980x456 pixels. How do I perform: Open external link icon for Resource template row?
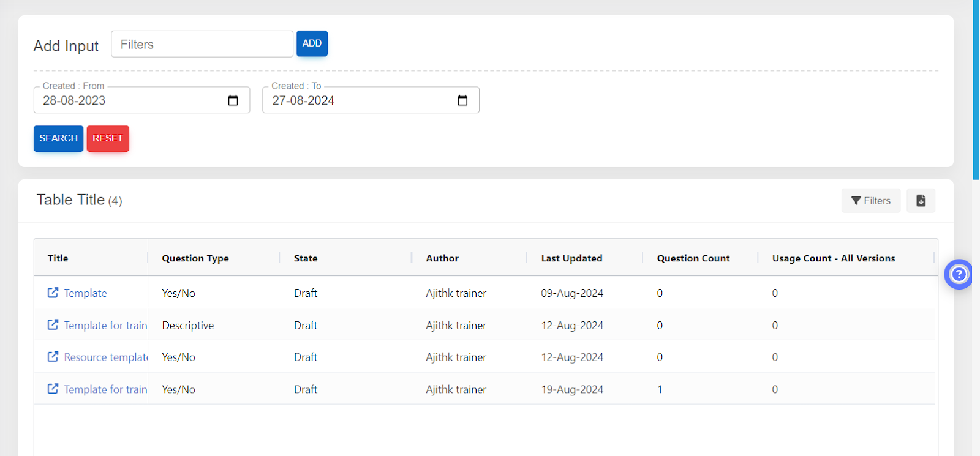tap(53, 357)
